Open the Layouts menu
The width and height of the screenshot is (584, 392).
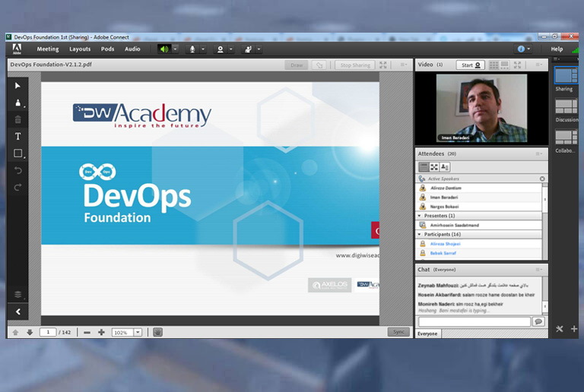tap(80, 49)
